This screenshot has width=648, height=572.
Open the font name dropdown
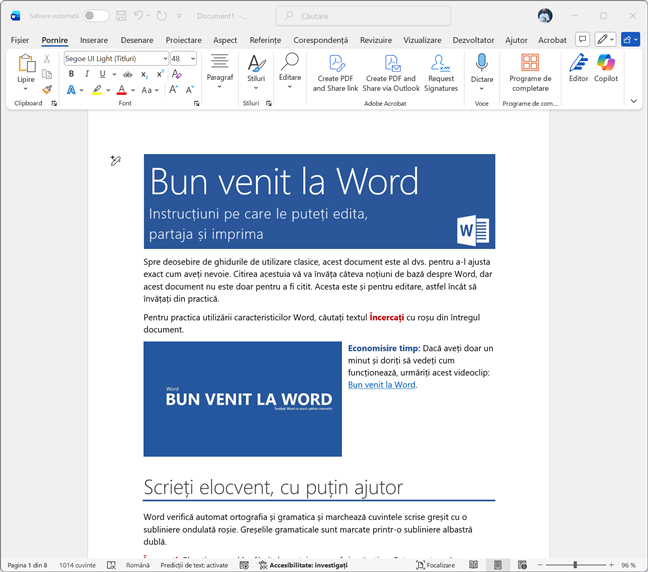(165, 59)
